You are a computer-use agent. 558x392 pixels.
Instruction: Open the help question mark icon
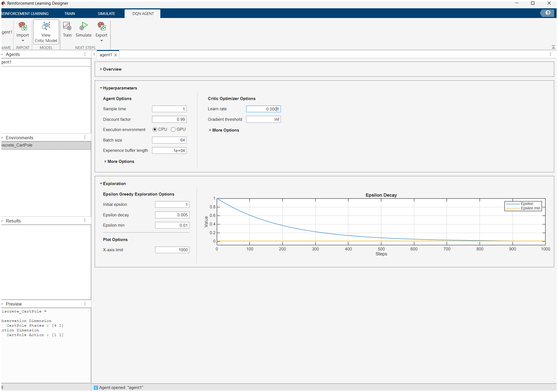coord(547,13)
